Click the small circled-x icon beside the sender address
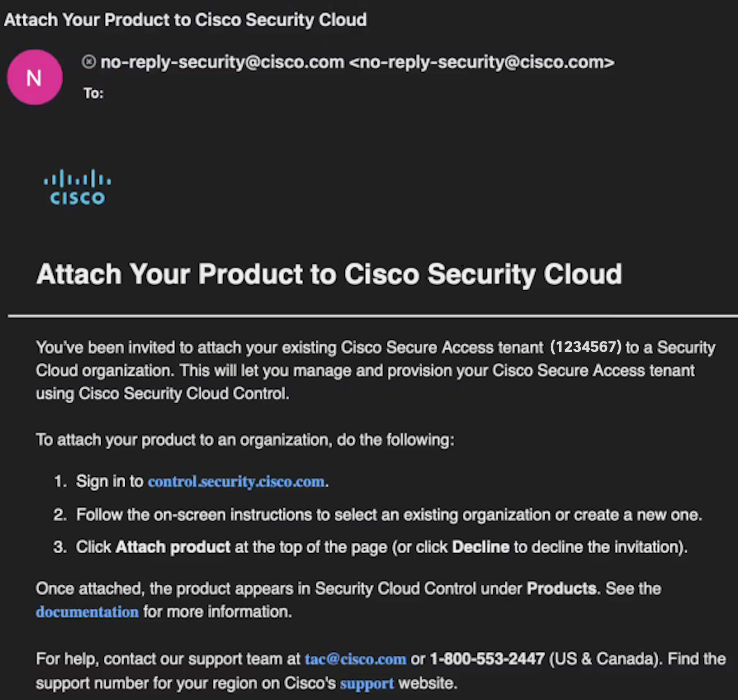The width and height of the screenshot is (738, 700). pyautogui.click(x=89, y=62)
